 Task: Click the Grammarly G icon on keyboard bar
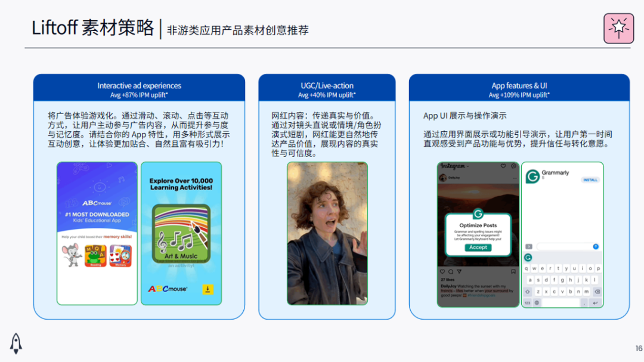(x=528, y=258)
